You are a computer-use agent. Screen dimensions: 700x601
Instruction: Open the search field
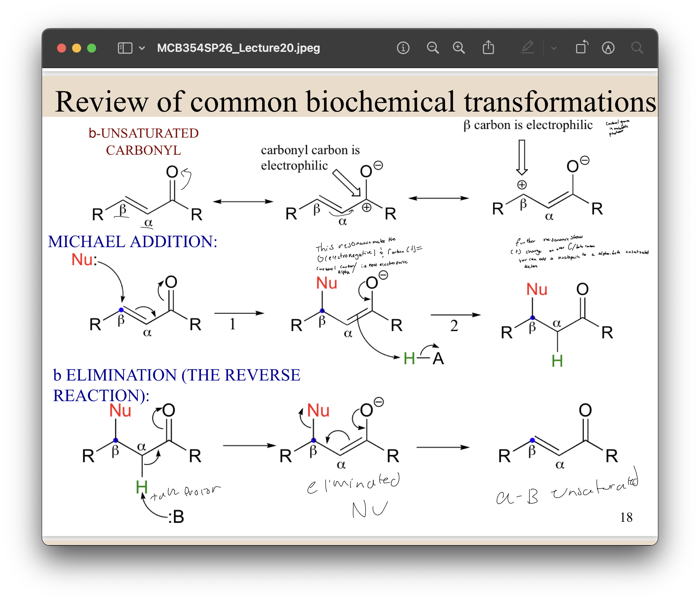click(x=637, y=48)
